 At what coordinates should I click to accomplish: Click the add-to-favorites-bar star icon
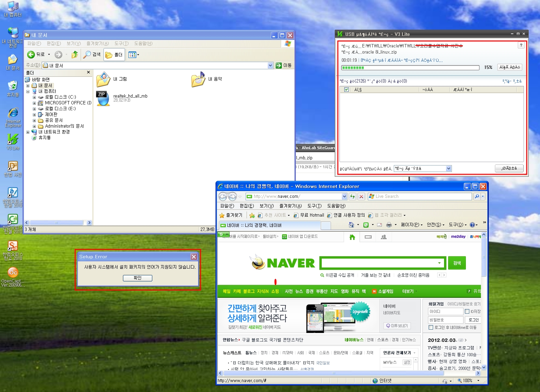pos(252,215)
